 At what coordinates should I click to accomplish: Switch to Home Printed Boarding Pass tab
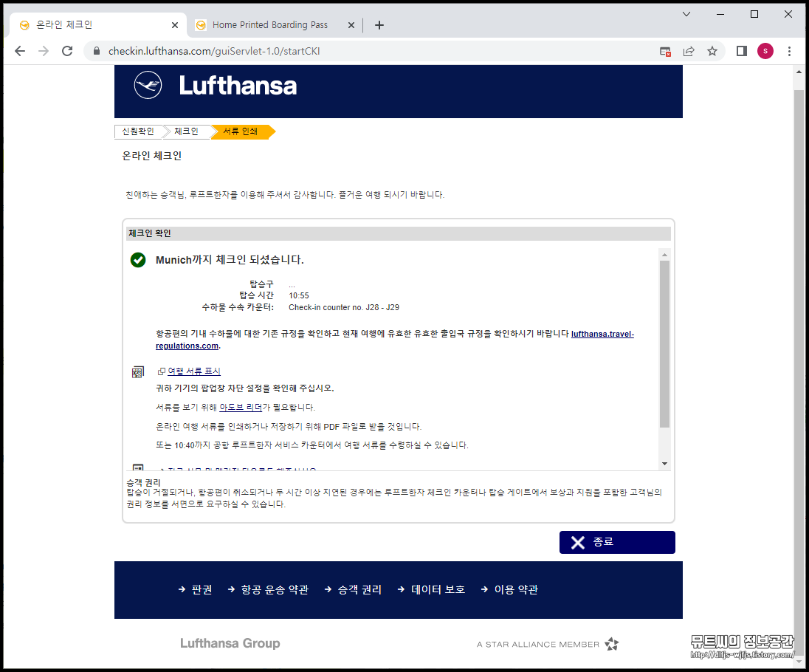pos(275,25)
